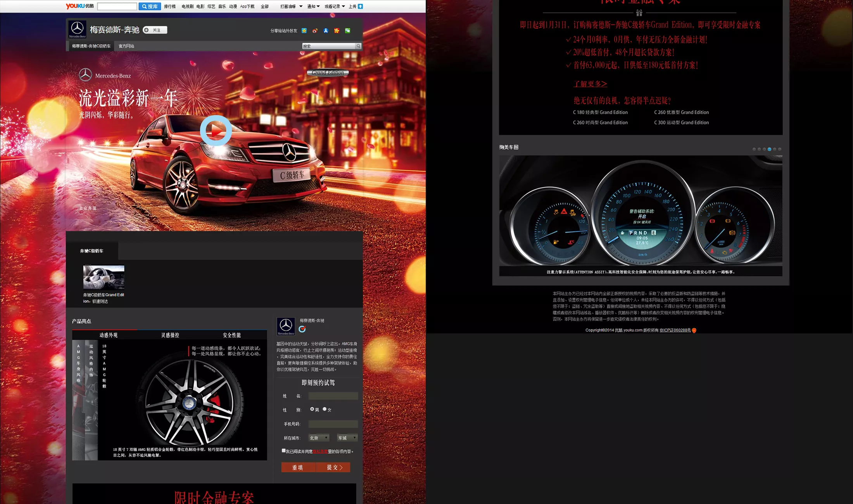Focus the 姓名 name input field

[333, 396]
